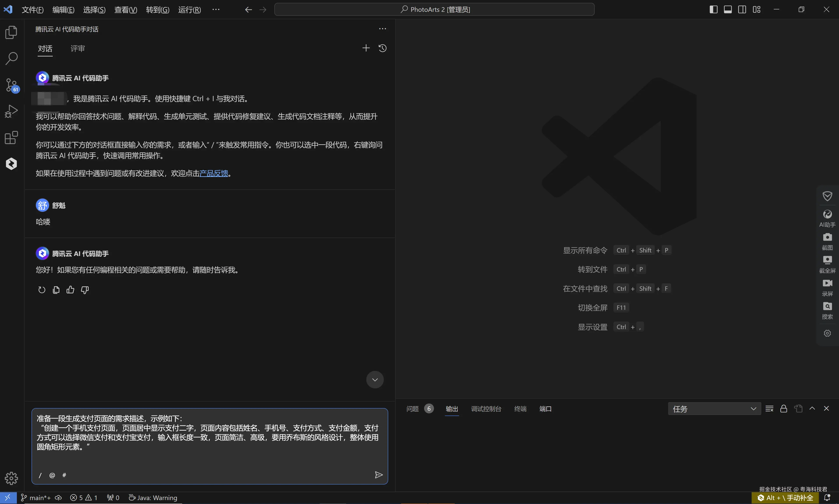This screenshot has height=504, width=839.
Task: Open the Run and Debug view
Action: click(12, 111)
